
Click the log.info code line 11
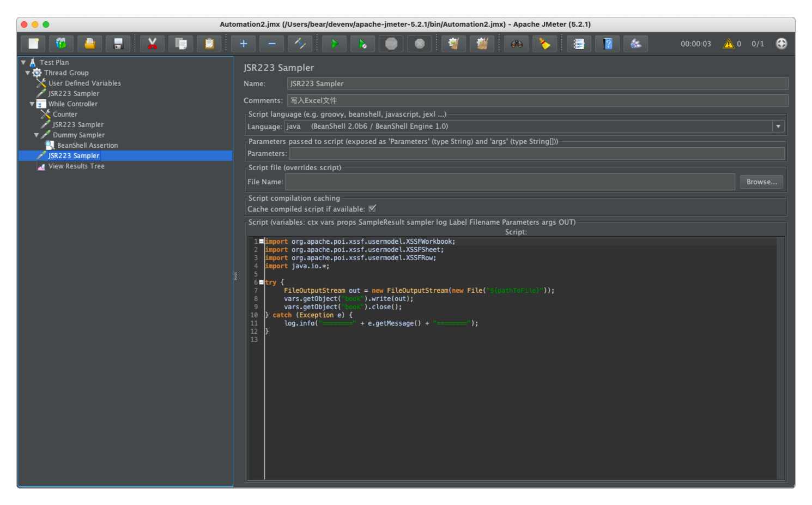pos(381,323)
